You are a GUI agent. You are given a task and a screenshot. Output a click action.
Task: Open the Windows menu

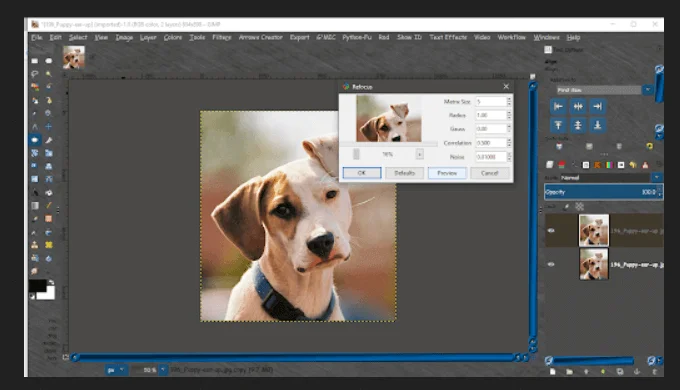546,37
